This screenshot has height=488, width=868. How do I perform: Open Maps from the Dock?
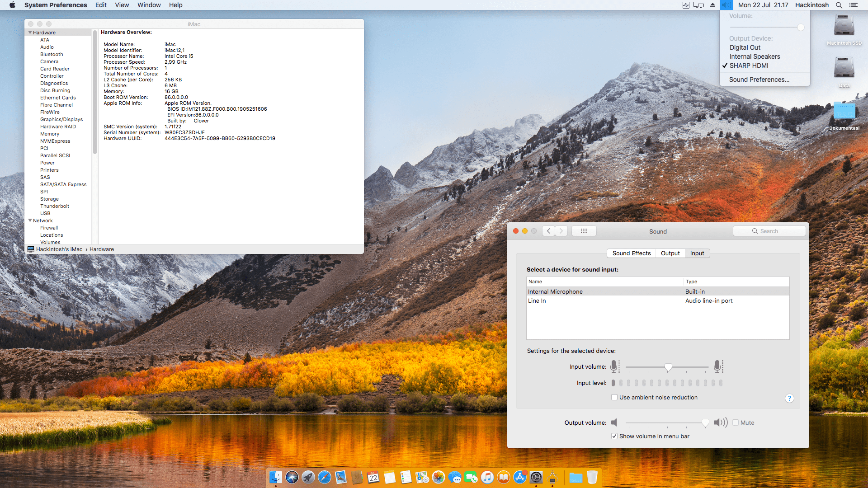tap(423, 478)
